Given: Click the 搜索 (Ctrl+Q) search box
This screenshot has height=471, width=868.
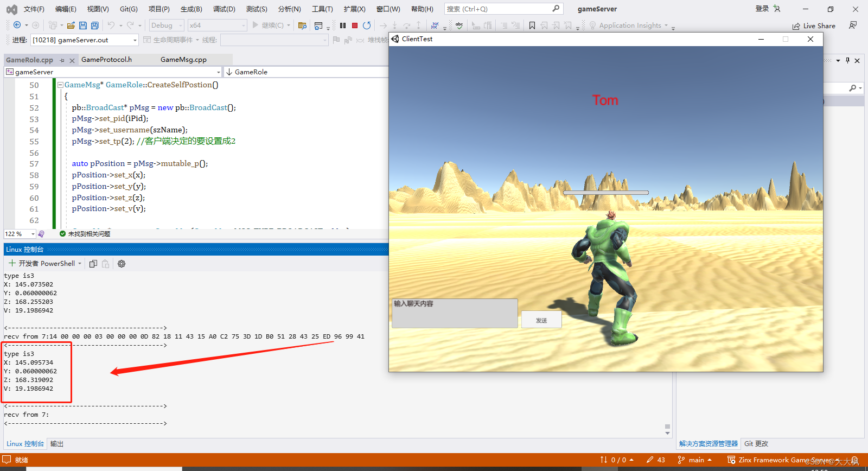Looking at the screenshot, I should pyautogui.click(x=503, y=9).
